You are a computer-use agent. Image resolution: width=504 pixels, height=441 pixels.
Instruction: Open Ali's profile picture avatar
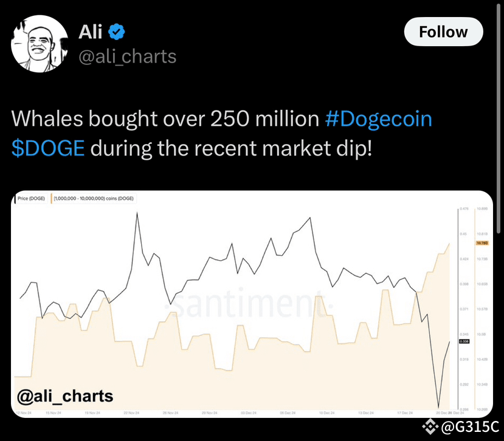click(x=40, y=43)
